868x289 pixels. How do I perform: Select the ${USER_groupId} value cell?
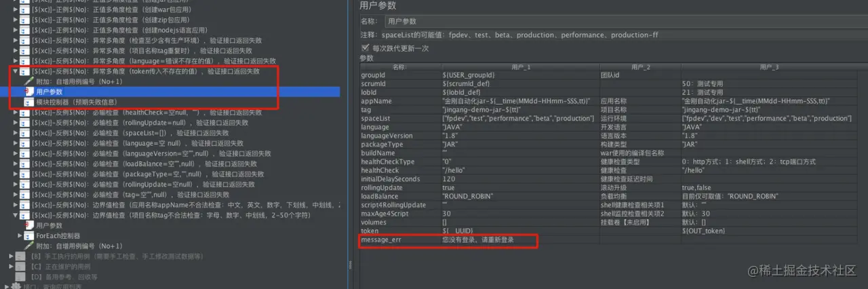point(520,75)
